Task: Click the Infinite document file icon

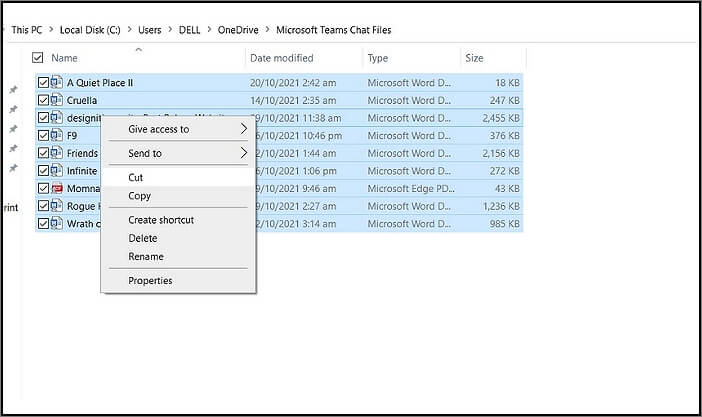Action: 57,171
